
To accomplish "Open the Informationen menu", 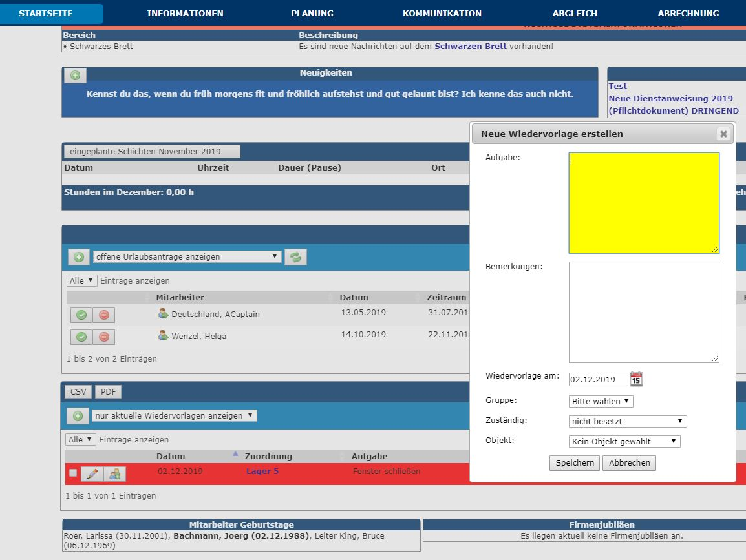I will pos(185,14).
